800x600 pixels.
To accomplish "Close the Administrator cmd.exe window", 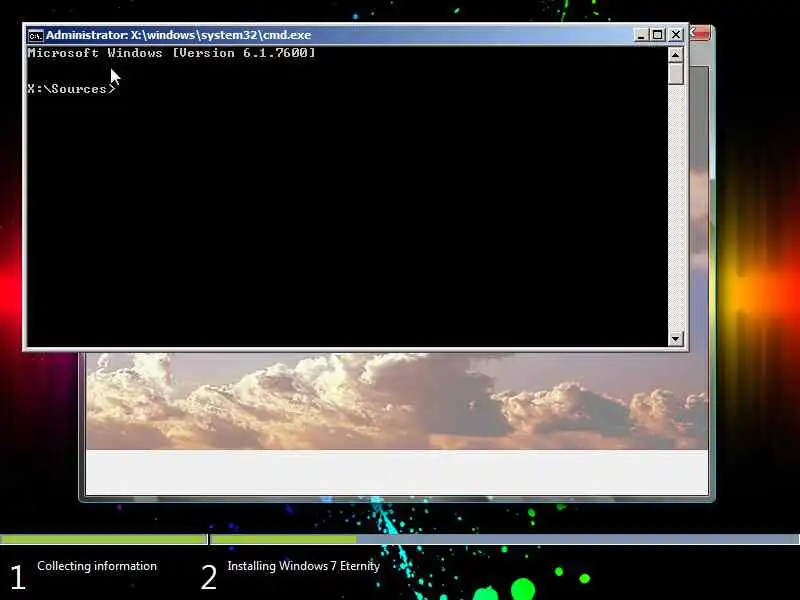I will pos(676,35).
